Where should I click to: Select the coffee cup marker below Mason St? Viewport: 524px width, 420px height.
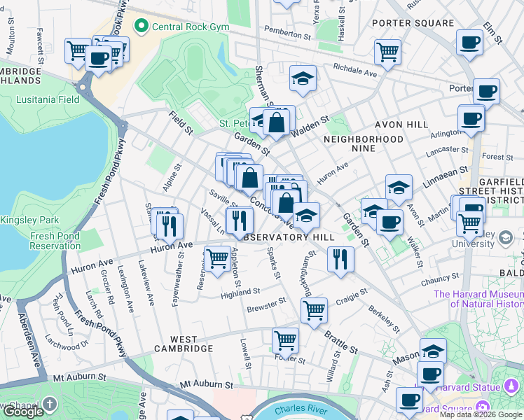point(430,377)
